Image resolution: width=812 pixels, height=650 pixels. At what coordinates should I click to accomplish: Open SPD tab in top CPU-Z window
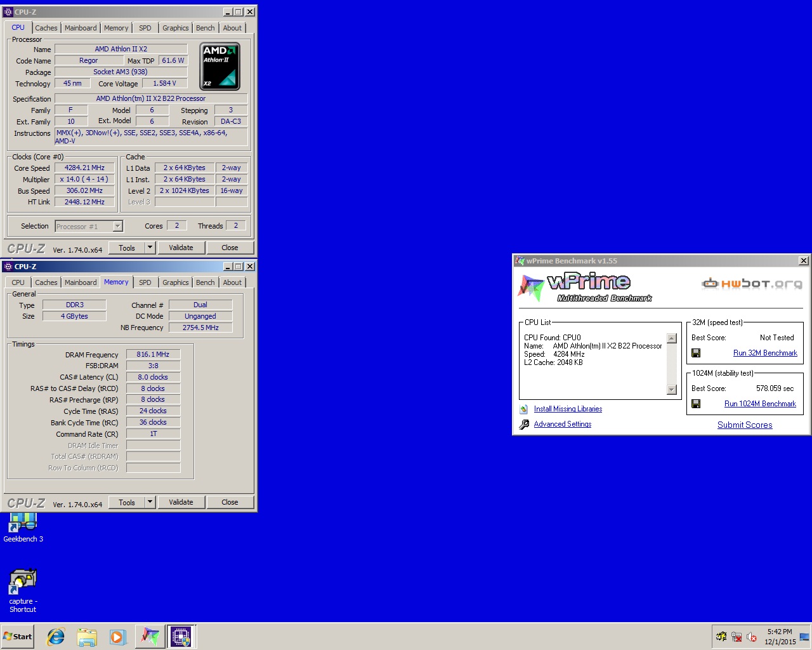[x=145, y=28]
